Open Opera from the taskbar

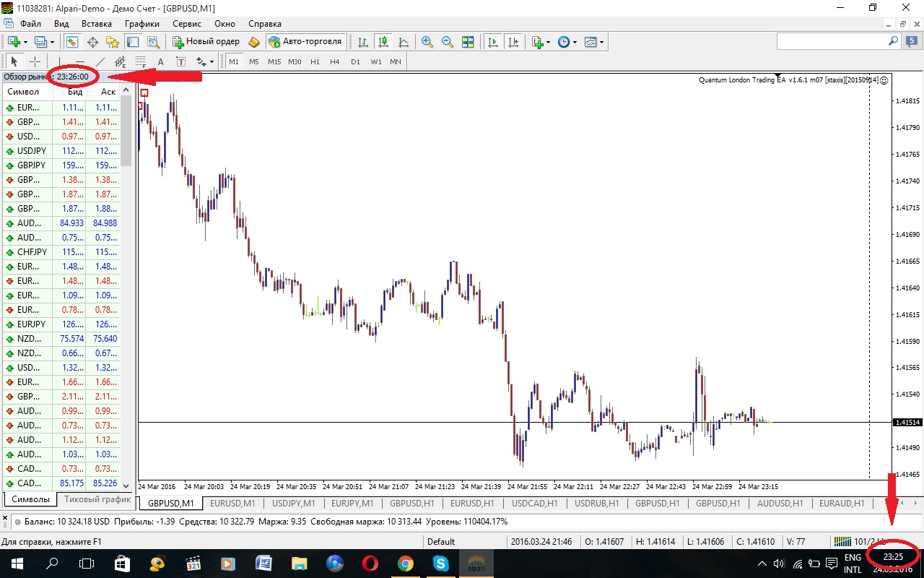370,564
